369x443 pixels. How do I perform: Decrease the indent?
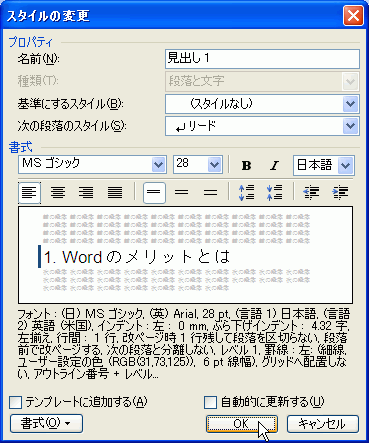point(311,193)
